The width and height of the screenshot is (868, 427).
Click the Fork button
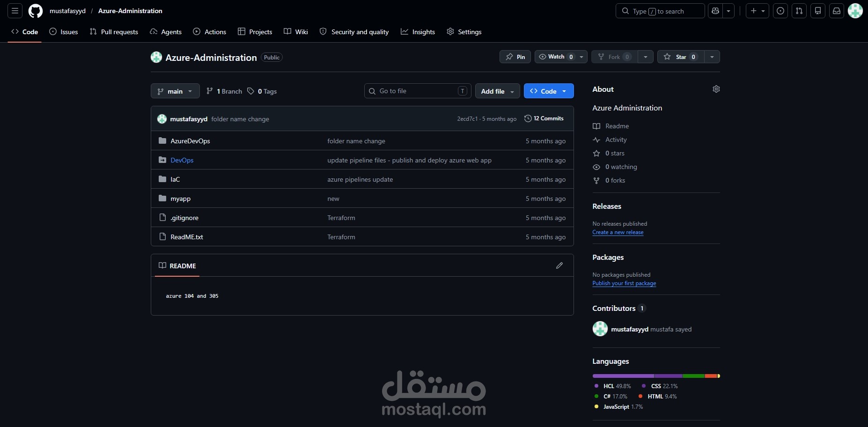615,57
